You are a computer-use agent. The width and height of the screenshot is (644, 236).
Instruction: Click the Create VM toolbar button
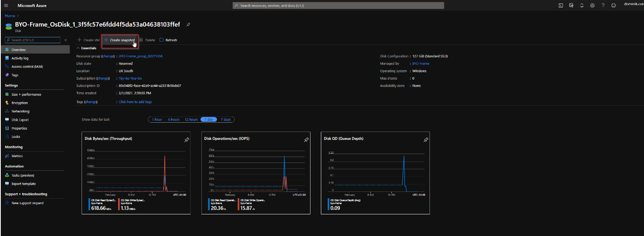click(x=88, y=40)
